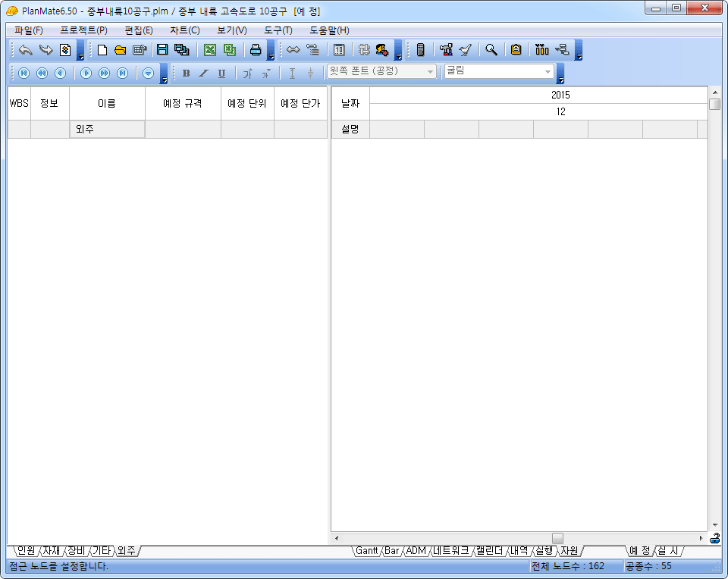The height and width of the screenshot is (579, 728).
Task: Select the 인원 tab at bottom left
Action: pyautogui.click(x=25, y=551)
